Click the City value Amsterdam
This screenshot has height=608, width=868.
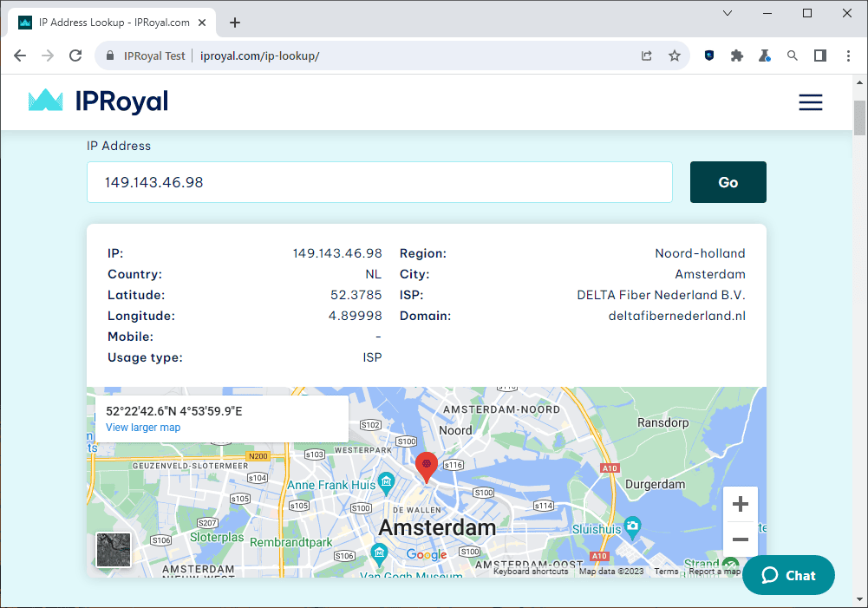point(710,274)
